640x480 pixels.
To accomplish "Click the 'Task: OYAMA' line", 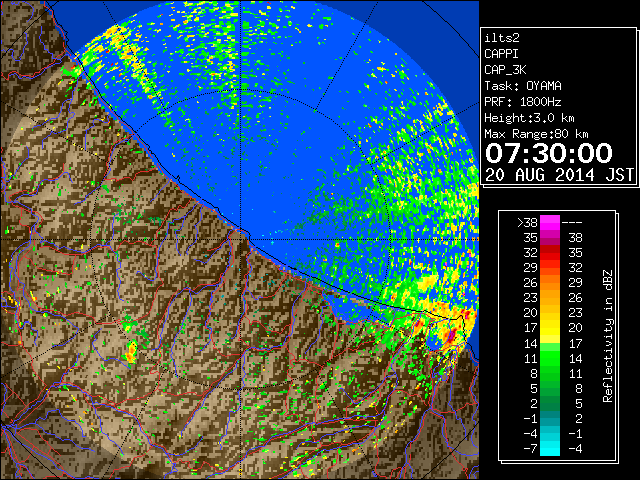I will click(x=523, y=86).
